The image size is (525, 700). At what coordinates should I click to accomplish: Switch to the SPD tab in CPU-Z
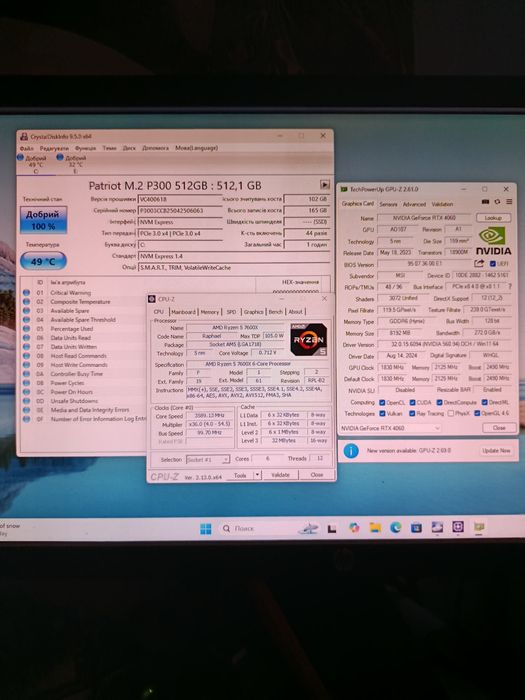point(231,312)
